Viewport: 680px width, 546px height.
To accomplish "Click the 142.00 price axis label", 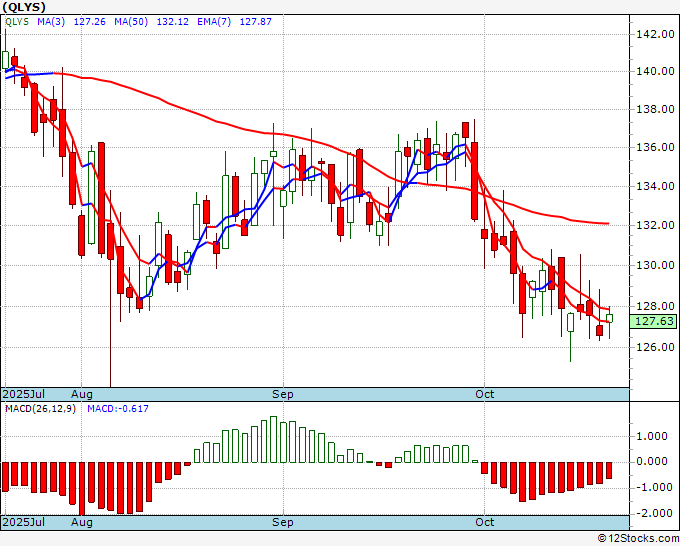I will [x=655, y=34].
